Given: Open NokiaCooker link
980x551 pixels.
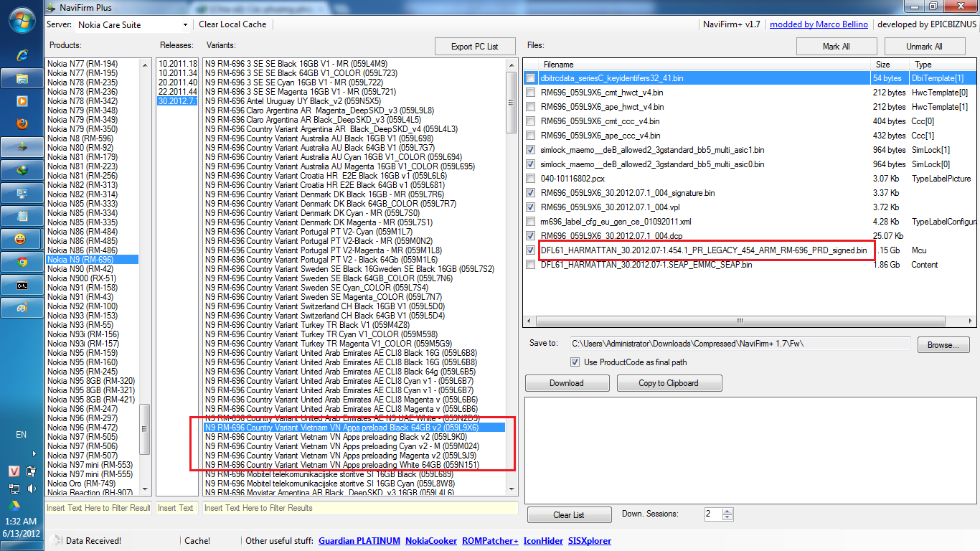Looking at the screenshot, I should tap(431, 541).
